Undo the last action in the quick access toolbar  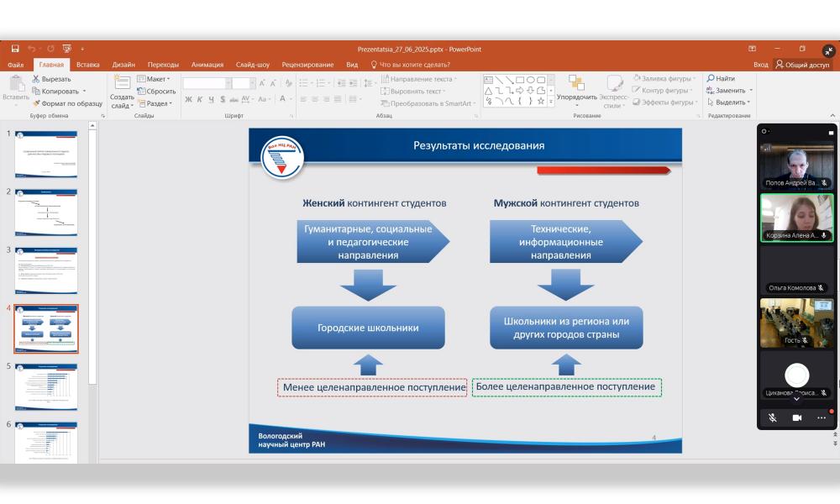(32, 49)
